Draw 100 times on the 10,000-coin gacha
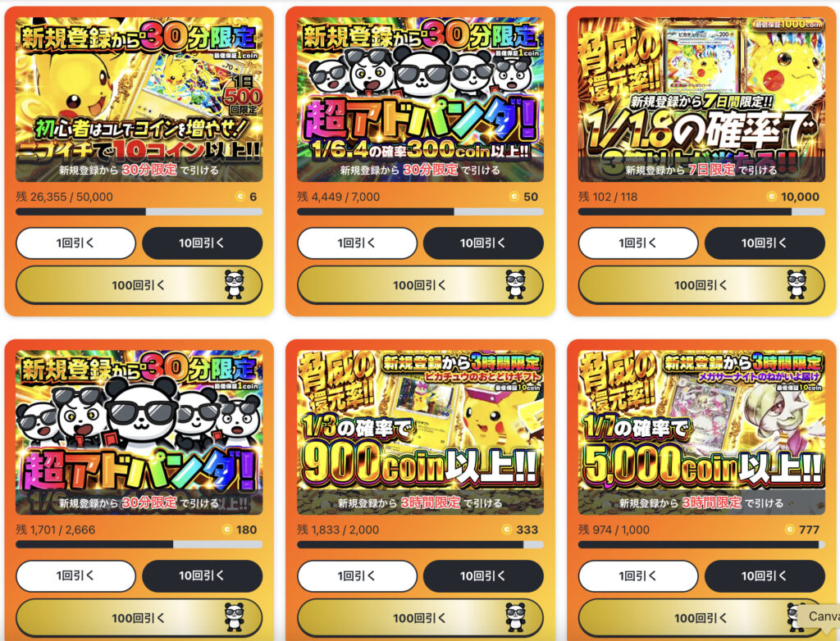Viewport: 840px width, 641px height. (701, 285)
